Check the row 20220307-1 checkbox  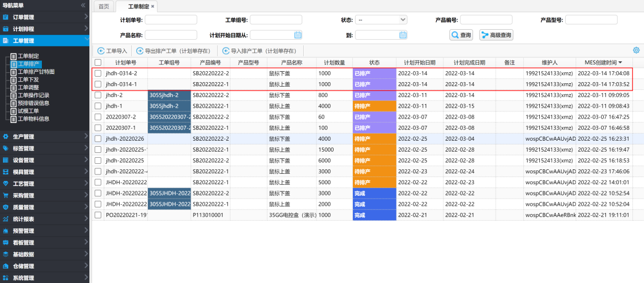tap(98, 128)
